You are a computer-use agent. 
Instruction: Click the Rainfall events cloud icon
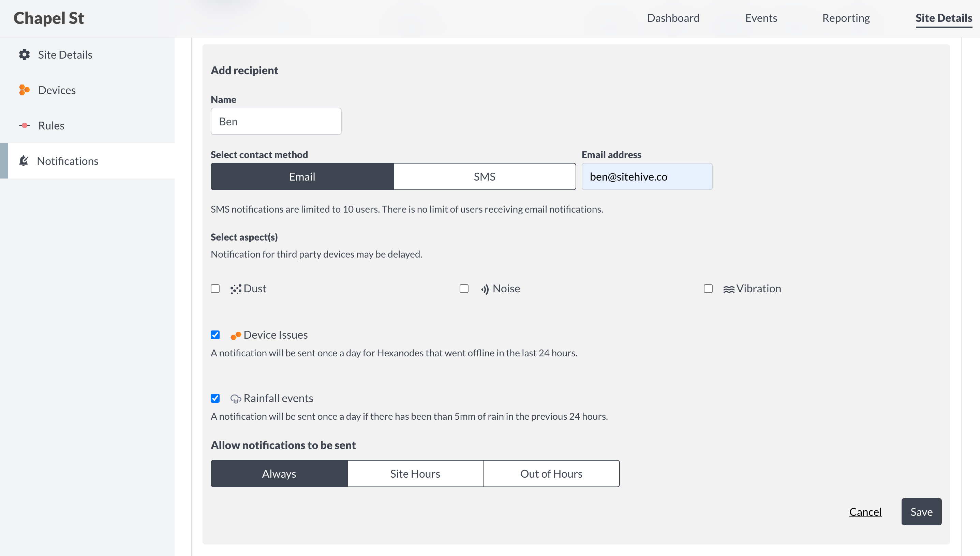click(236, 399)
